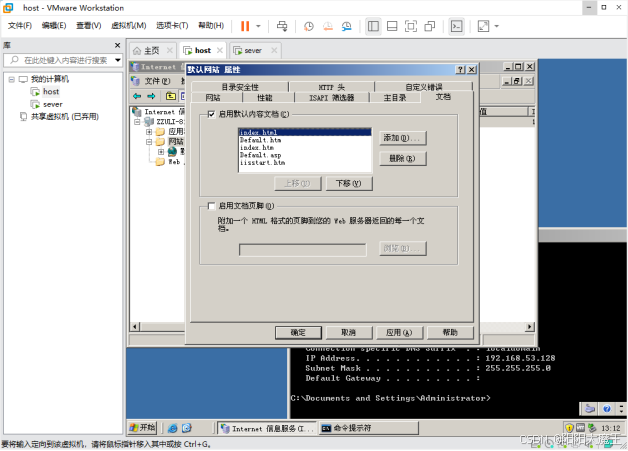Select index.htm in the document list
This screenshot has width=628, height=451.
coord(305,147)
